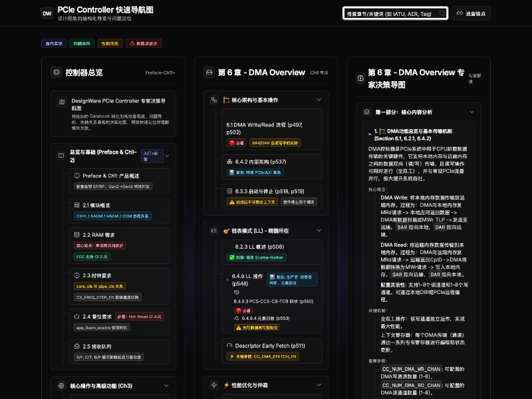Click the gauge icon beside Descriptor Early Fetch
The image size is (532, 399).
229,346
